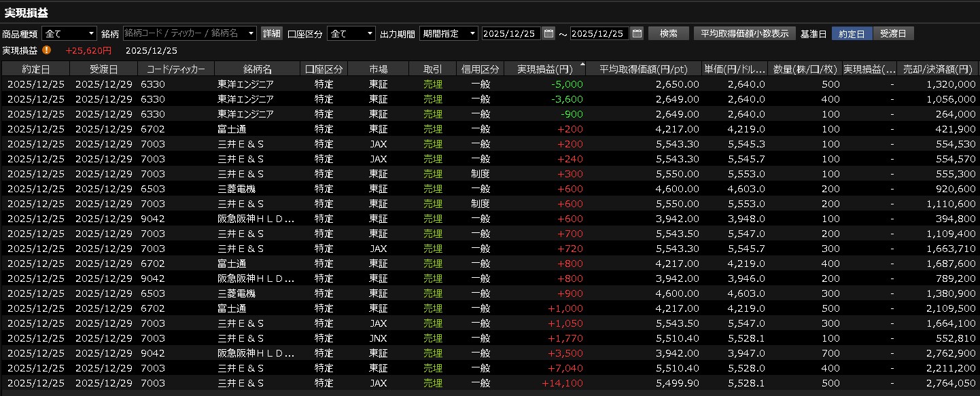Click the 市場 column header
The height and width of the screenshot is (396, 980).
(x=378, y=69)
